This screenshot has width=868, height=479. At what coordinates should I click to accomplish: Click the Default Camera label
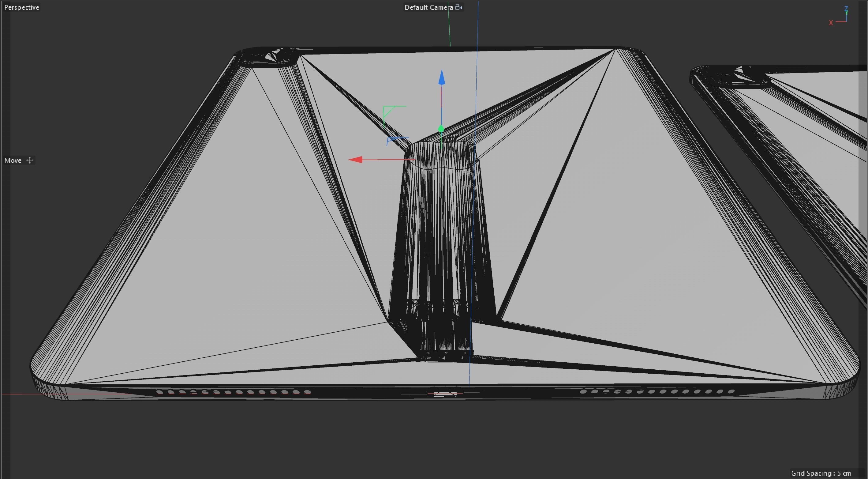428,7
